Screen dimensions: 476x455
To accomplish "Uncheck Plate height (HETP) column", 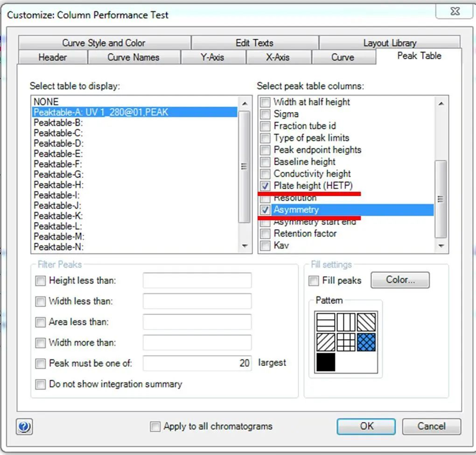I will click(266, 186).
